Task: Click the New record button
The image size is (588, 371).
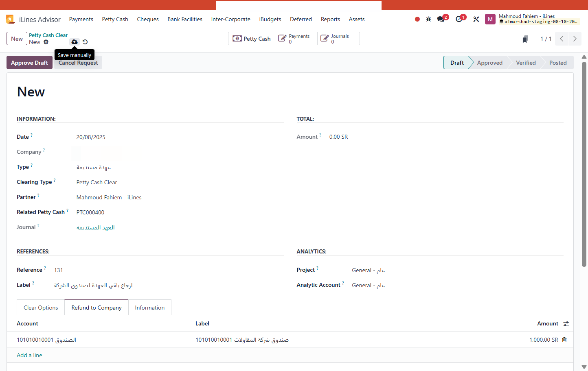Action: point(17,39)
